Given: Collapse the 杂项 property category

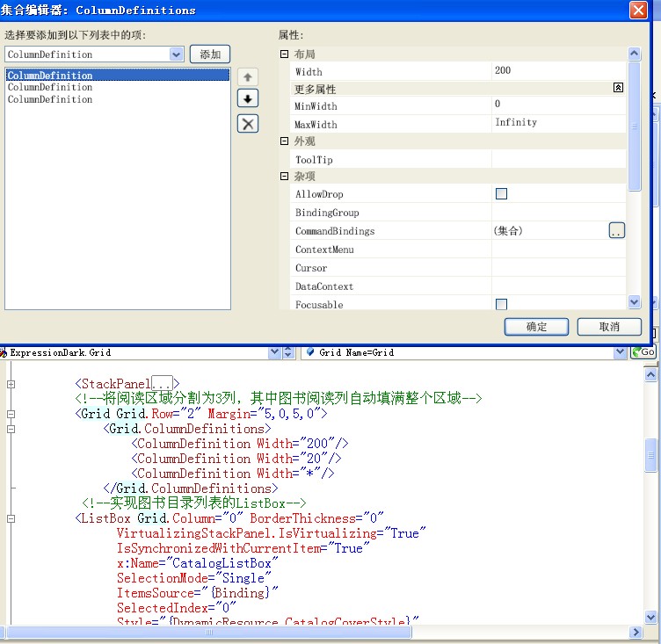Looking at the screenshot, I should point(284,177).
